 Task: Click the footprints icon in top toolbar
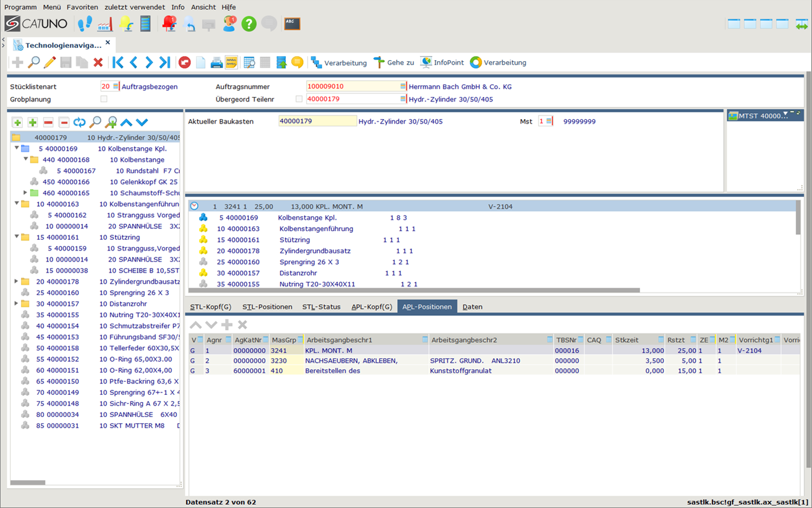pos(84,24)
